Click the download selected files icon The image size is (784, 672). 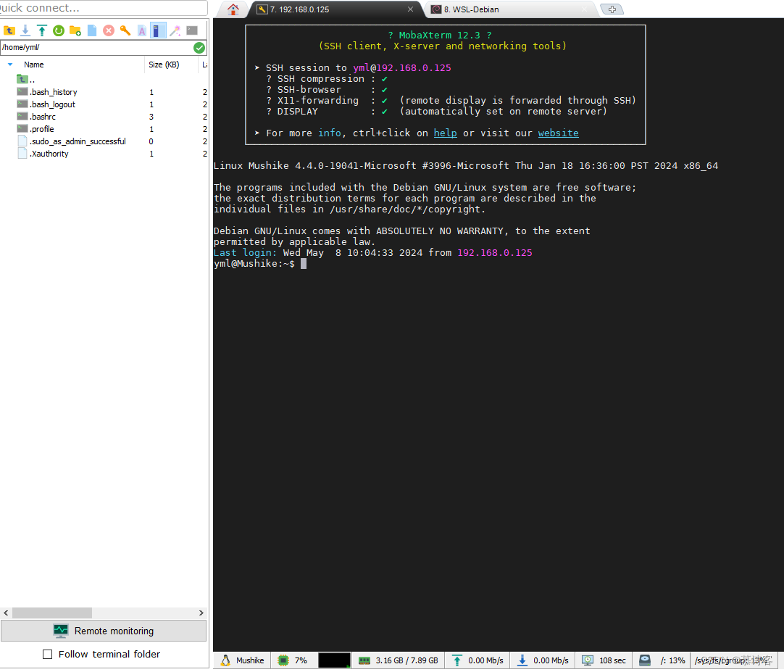coord(25,31)
